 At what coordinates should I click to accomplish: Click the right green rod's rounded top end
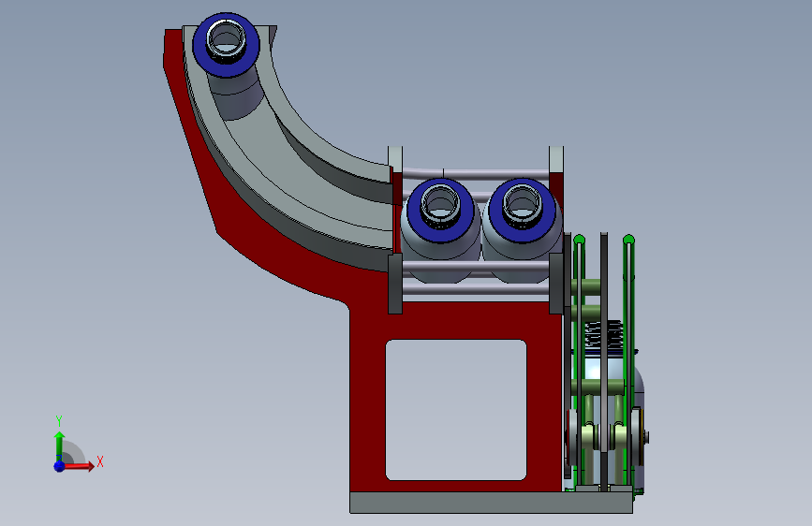point(628,240)
